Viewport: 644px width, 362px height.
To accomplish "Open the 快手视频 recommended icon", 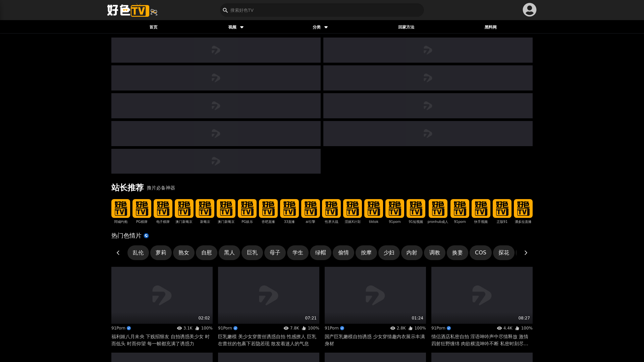I will (x=481, y=208).
